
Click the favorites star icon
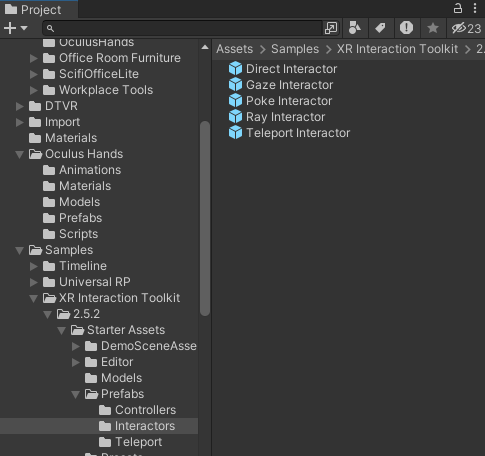(x=433, y=28)
